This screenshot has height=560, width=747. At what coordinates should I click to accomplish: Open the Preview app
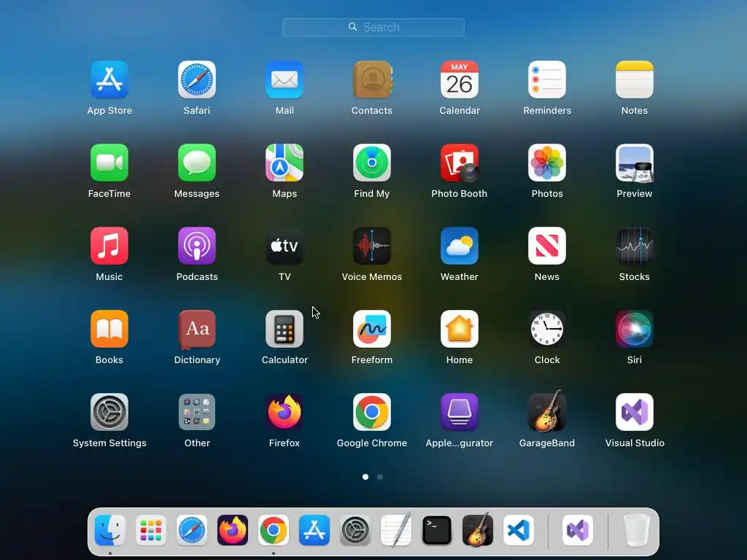coord(635,163)
